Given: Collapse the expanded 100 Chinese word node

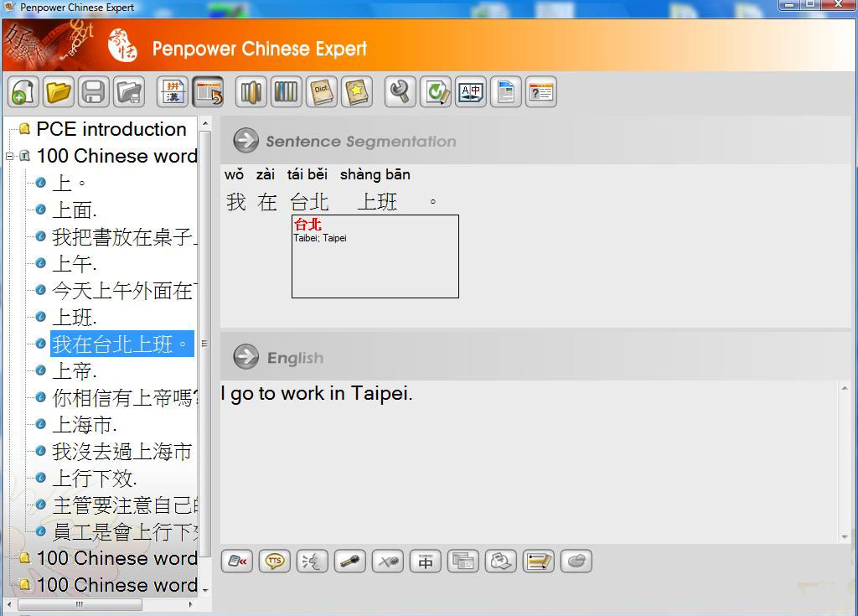Looking at the screenshot, I should pyautogui.click(x=9, y=157).
